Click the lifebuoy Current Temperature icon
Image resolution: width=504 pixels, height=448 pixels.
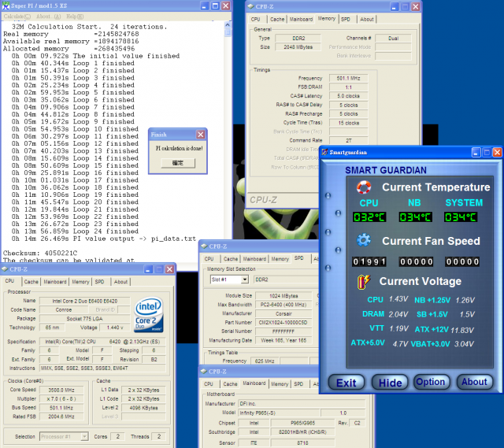click(364, 187)
